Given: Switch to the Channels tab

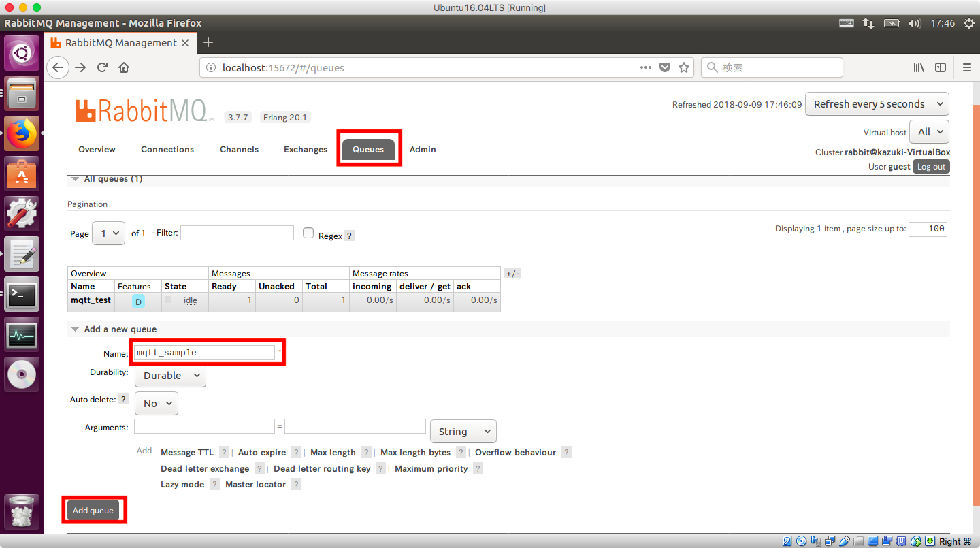Looking at the screenshot, I should 239,150.
